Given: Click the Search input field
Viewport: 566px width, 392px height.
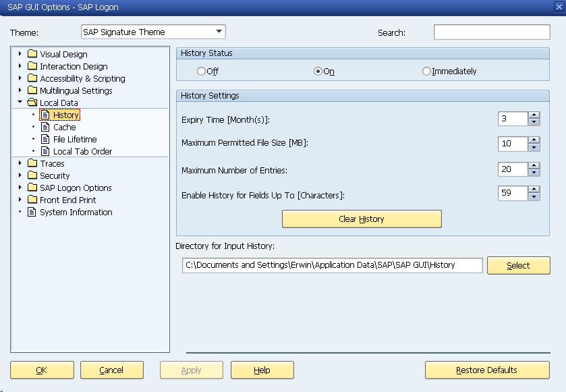Looking at the screenshot, I should 492,32.
